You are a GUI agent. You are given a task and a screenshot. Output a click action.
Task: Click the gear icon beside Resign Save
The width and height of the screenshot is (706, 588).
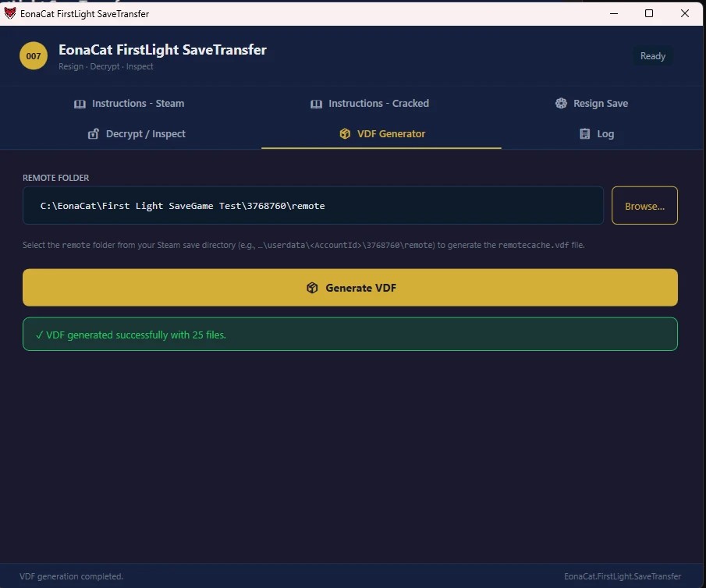[x=561, y=103]
